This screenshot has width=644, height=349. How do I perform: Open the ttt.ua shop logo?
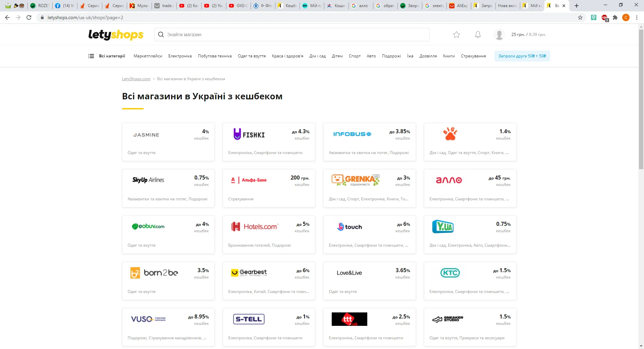(x=350, y=319)
